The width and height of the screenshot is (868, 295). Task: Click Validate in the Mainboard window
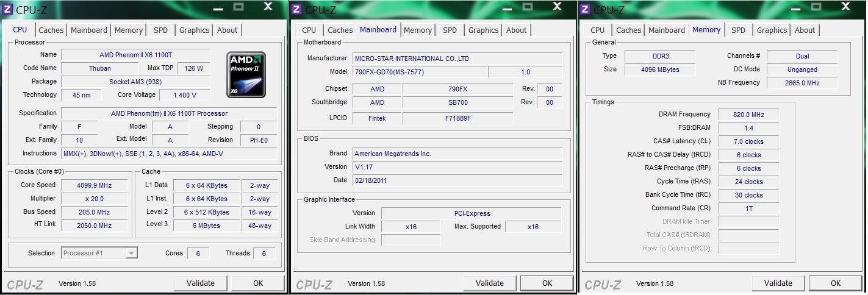[x=489, y=283]
